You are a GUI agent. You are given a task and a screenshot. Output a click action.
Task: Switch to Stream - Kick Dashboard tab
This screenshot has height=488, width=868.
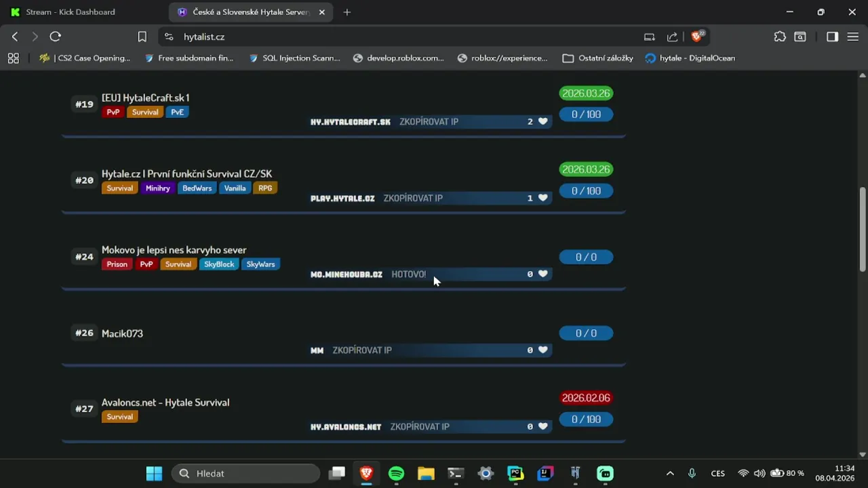point(83,12)
